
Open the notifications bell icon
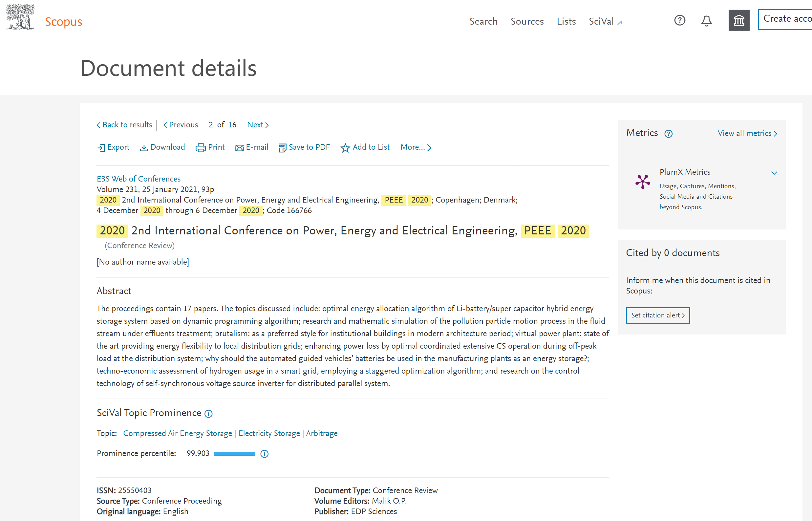tap(706, 21)
